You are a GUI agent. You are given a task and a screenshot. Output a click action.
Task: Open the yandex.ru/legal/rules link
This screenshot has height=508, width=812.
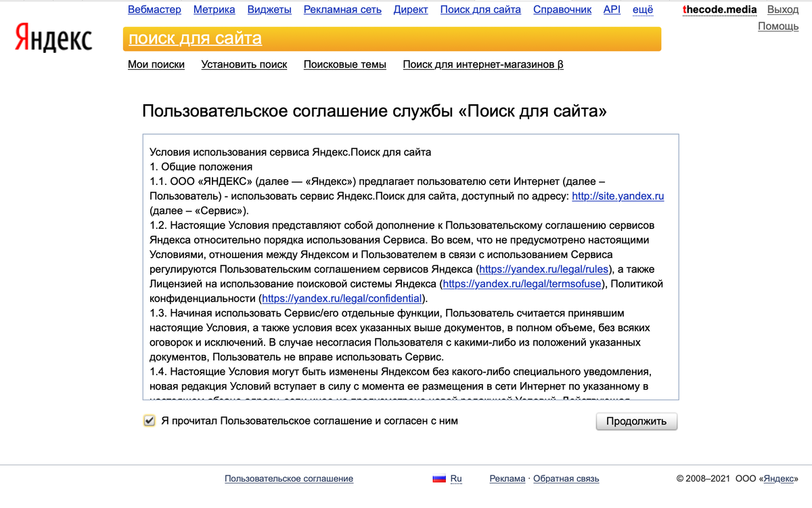[x=544, y=269]
